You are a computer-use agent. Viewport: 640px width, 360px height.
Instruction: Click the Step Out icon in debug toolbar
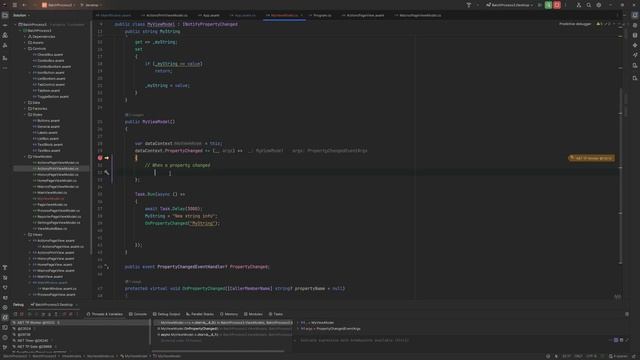[x=56, y=314]
